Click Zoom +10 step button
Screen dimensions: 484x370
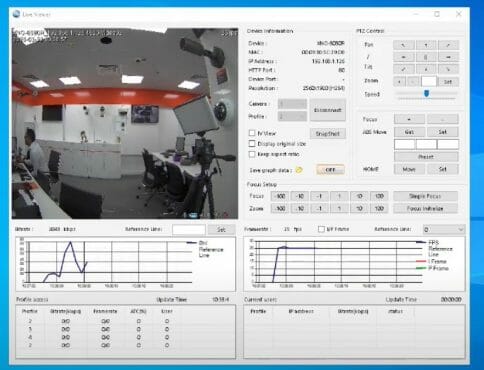[x=359, y=208]
